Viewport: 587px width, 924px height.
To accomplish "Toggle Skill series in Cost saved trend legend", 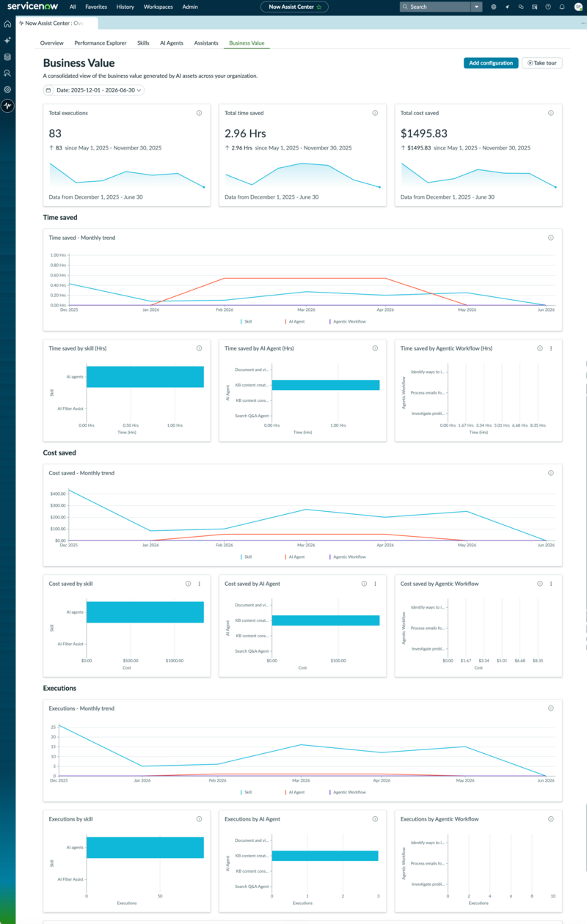I will [247, 557].
